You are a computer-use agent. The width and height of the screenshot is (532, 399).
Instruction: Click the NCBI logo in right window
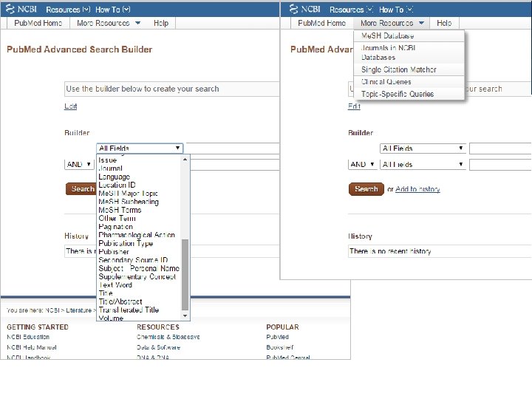click(x=305, y=9)
